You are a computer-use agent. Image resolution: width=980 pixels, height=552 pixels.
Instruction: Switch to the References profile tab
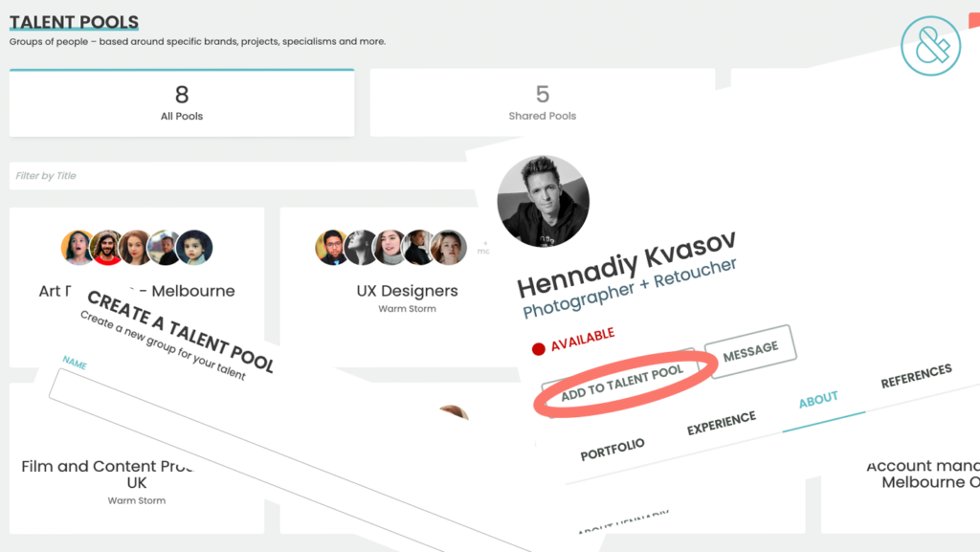point(916,376)
